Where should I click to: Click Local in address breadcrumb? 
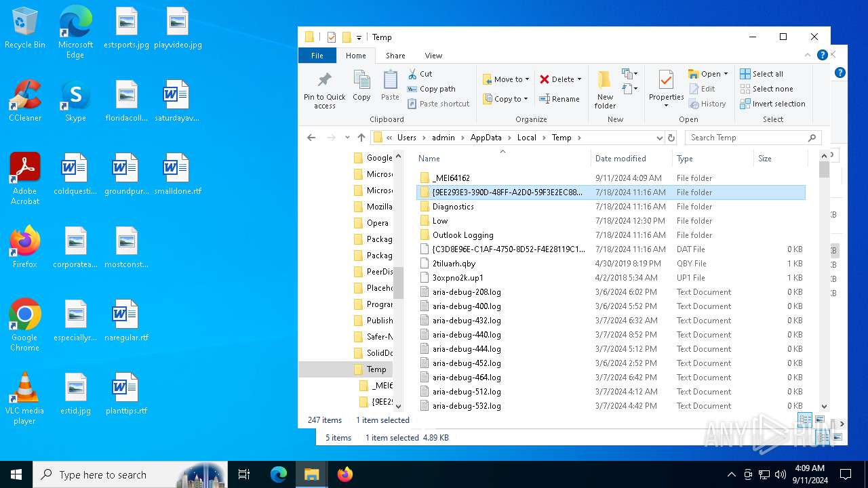click(526, 138)
